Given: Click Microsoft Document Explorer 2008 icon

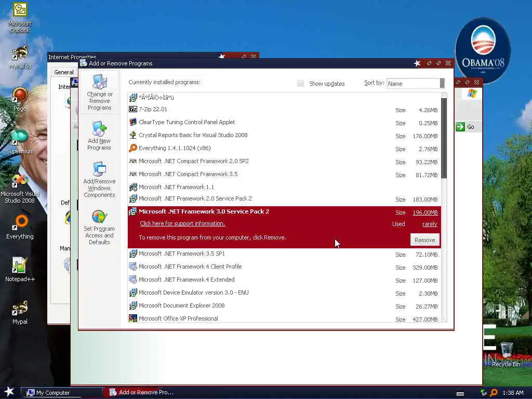Looking at the screenshot, I should 133,305.
